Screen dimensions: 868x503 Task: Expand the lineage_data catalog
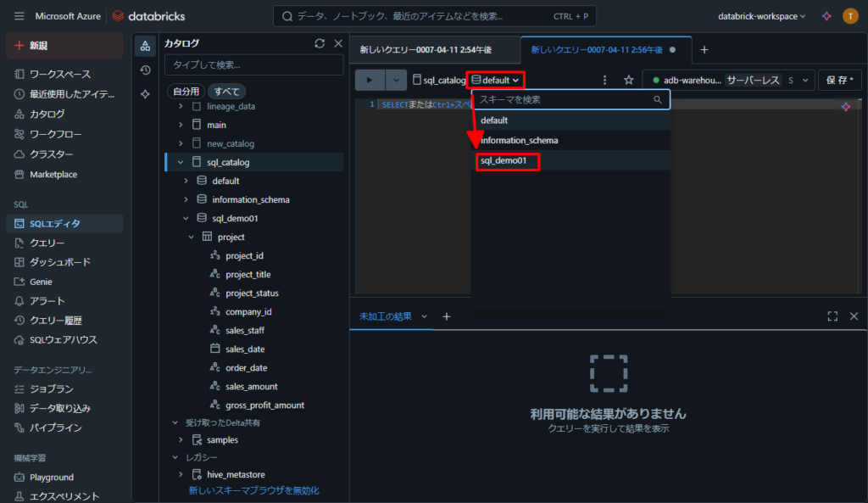(181, 106)
